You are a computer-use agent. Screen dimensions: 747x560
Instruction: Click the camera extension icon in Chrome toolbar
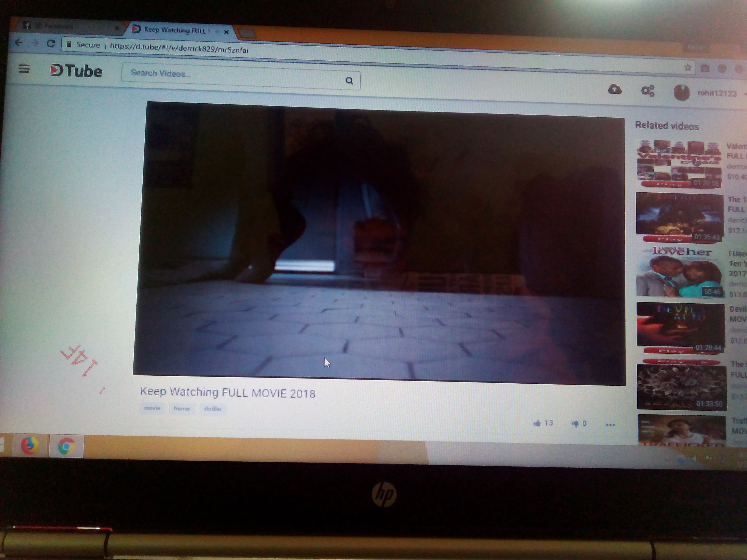click(x=705, y=69)
